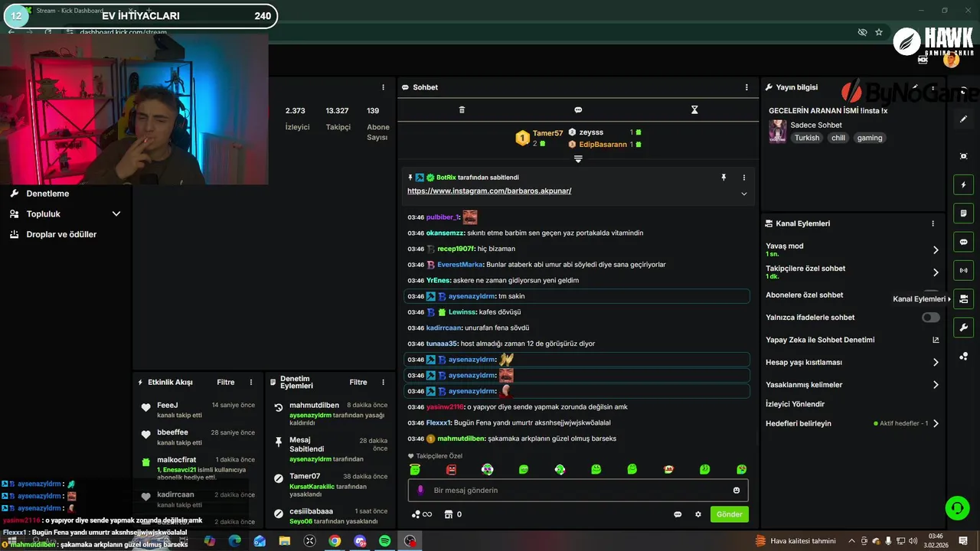Click the pin icon on the pinned message
This screenshot has height=551, width=980.
click(x=723, y=178)
